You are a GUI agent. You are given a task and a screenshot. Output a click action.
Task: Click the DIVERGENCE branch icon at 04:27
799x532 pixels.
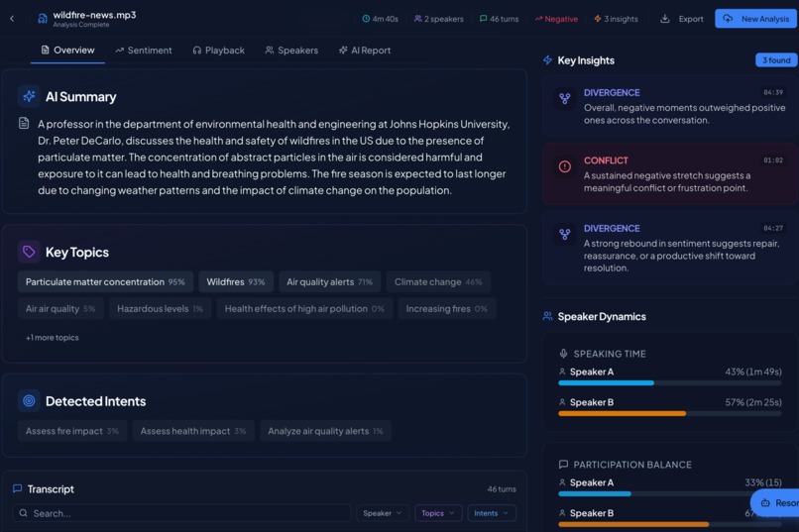[565, 234]
